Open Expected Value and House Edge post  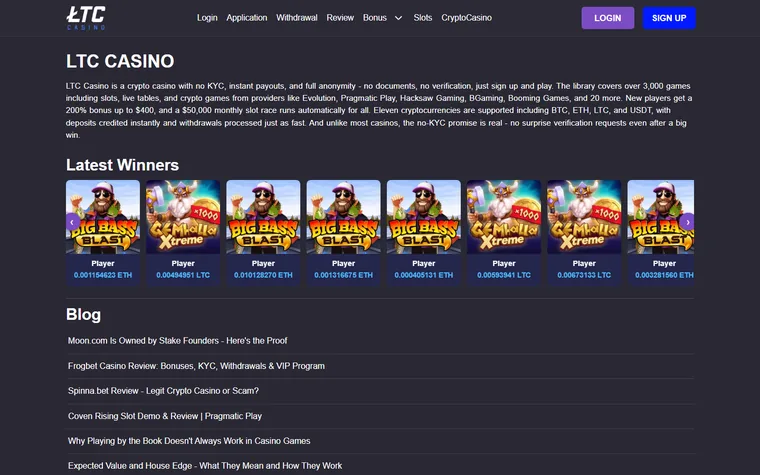coord(205,466)
